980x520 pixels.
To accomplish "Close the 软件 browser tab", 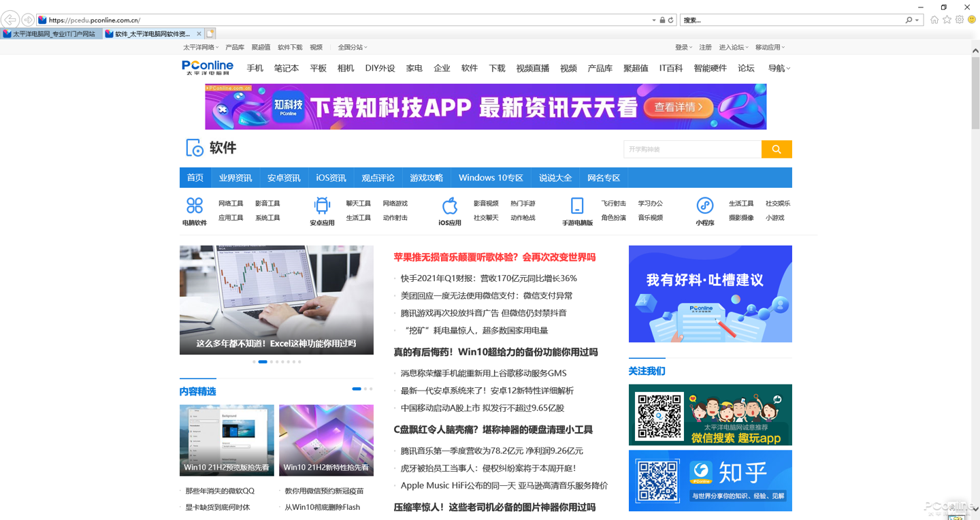I will [x=199, y=33].
